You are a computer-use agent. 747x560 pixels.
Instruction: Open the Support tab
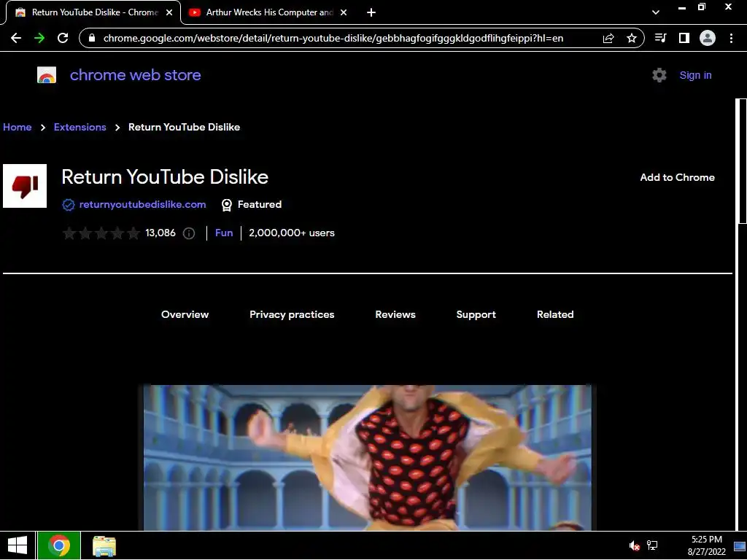[476, 315]
